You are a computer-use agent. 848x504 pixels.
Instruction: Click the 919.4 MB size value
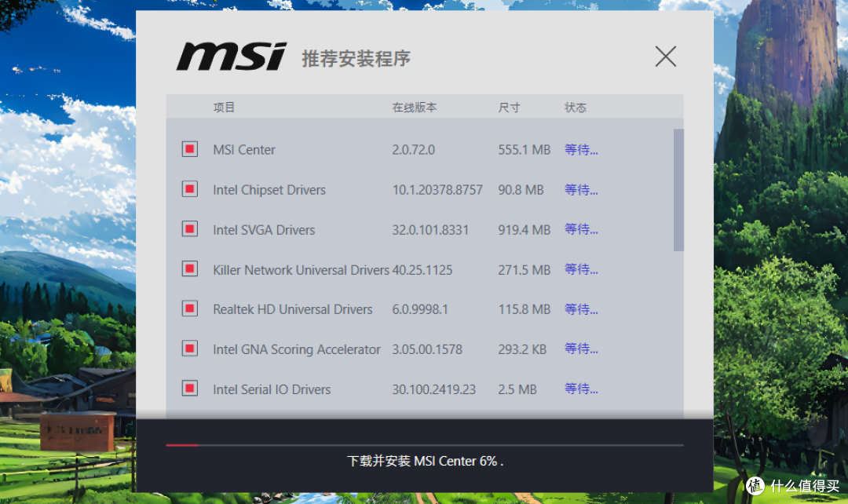(x=524, y=230)
